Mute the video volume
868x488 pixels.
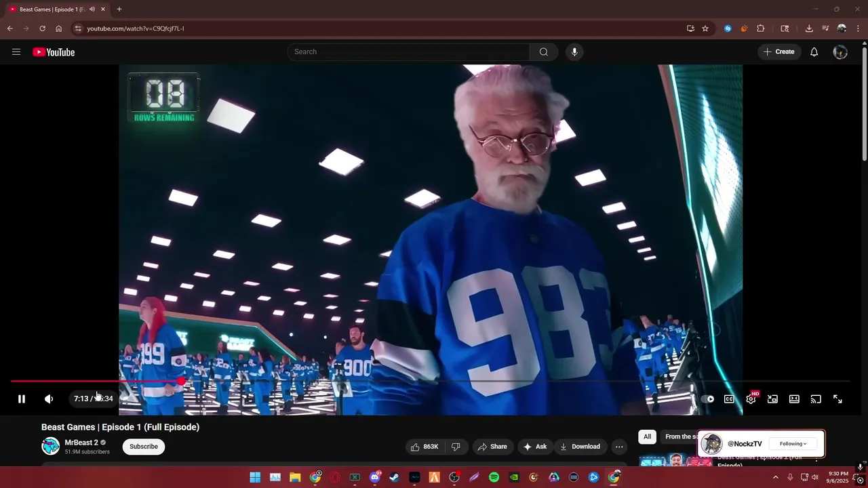(49, 399)
